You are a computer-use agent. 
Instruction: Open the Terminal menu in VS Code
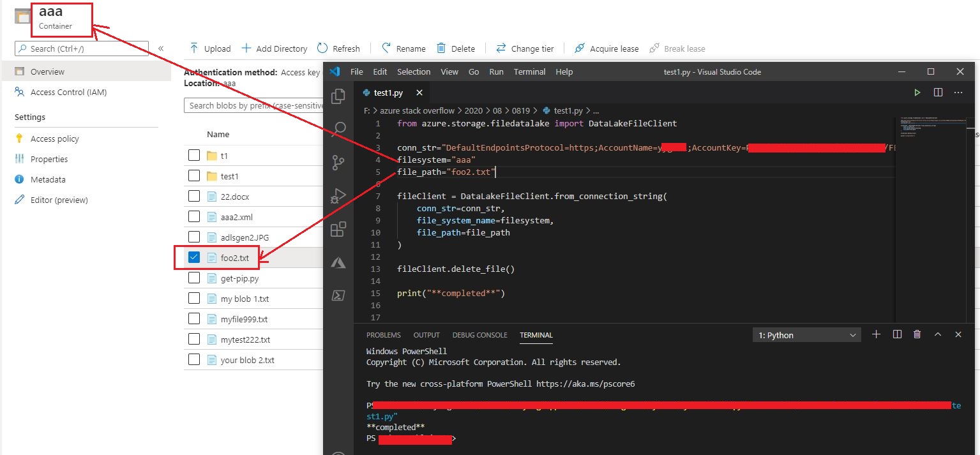coord(529,71)
